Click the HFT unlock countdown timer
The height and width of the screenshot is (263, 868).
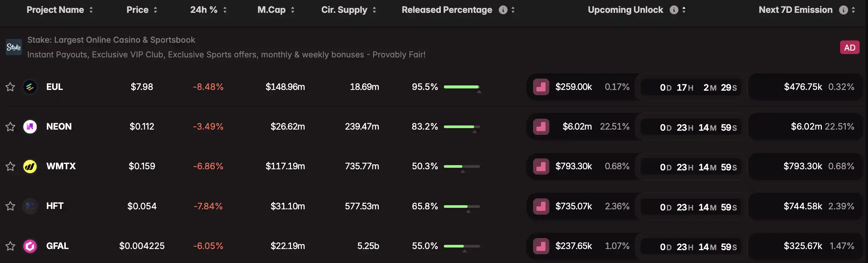pyautogui.click(x=698, y=207)
